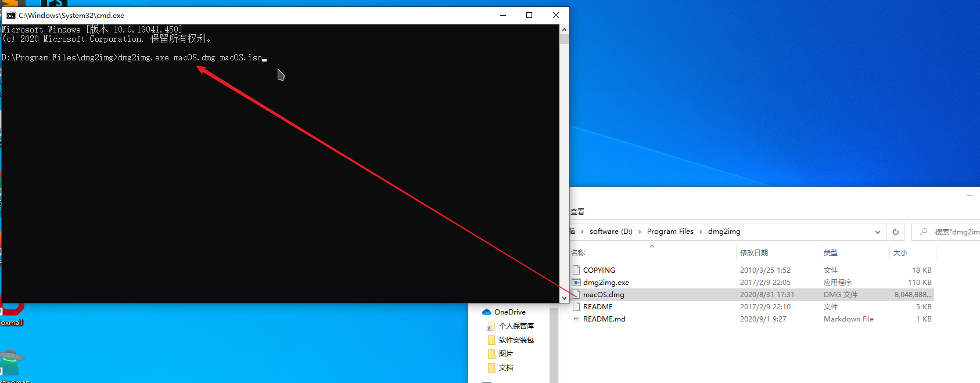Viewport: 980px width, 383px height.
Task: Click the 应用程序 type cell
Action: click(837, 282)
